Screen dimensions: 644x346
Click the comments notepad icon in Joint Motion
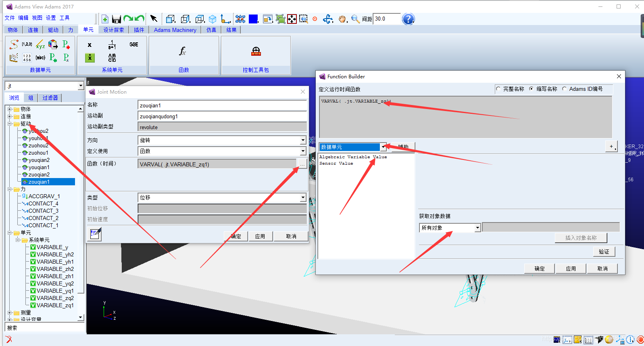pos(95,233)
